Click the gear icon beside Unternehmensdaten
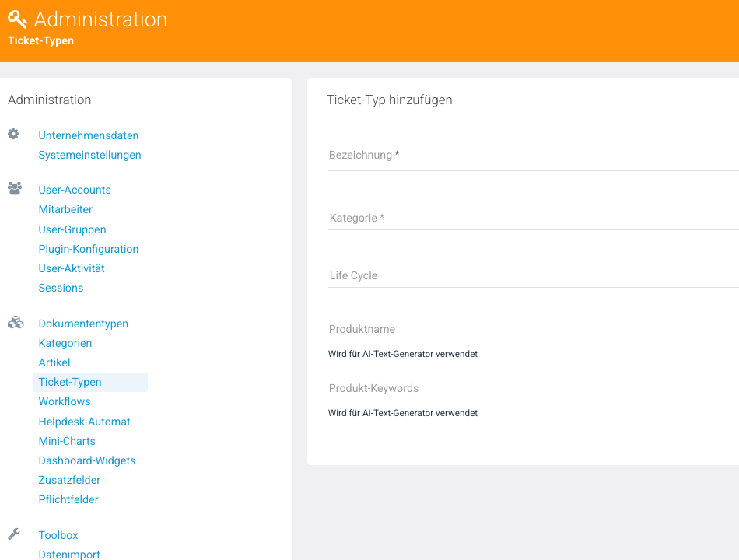Image resolution: width=739 pixels, height=560 pixels. [x=14, y=134]
